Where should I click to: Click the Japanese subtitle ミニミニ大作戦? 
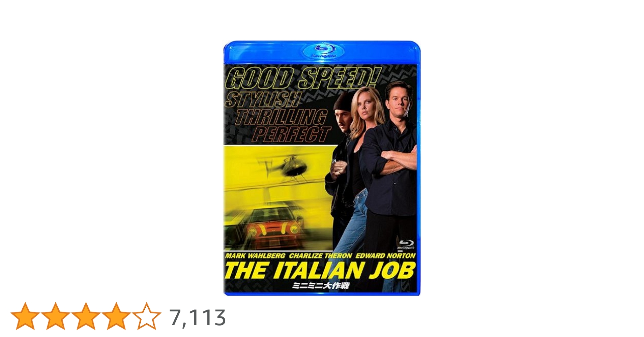tap(321, 286)
